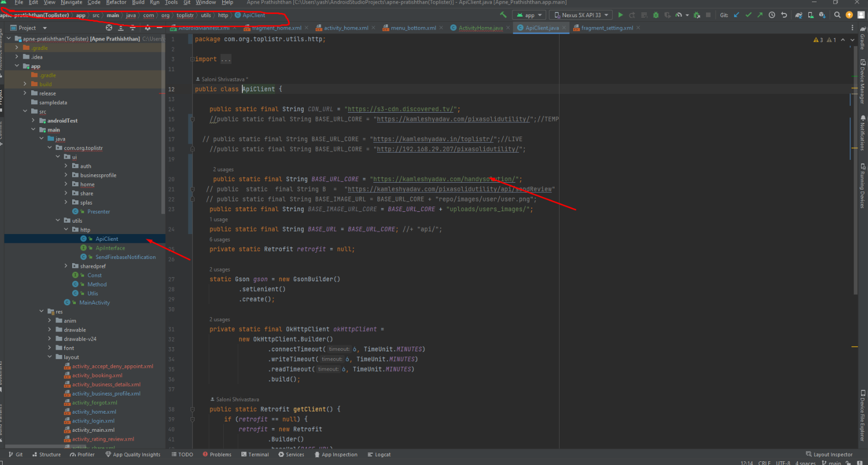Open Device Manager toolbar icon
Screen dimensions: 868x465
click(x=810, y=15)
